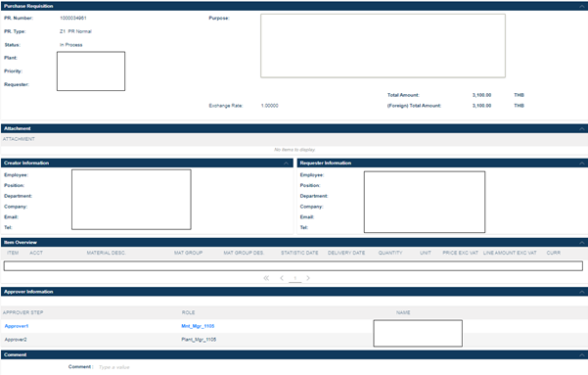Collapse the Creator Information panel chevron
The height and width of the screenshot is (375, 588).
[286, 164]
